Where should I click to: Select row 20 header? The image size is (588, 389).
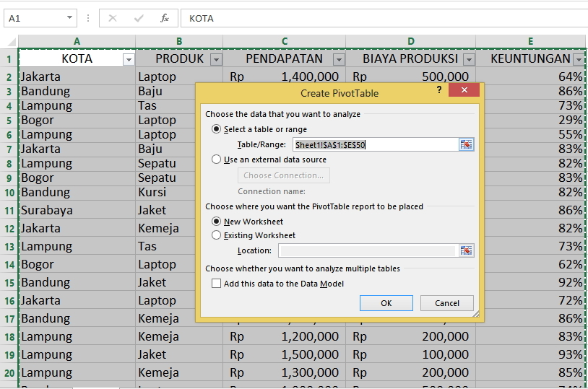pyautogui.click(x=9, y=373)
